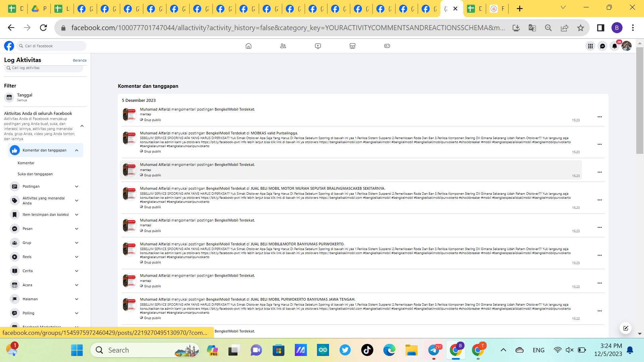Image resolution: width=644 pixels, height=362 pixels.
Task: Expand the Grup category
Action: pos(77,243)
